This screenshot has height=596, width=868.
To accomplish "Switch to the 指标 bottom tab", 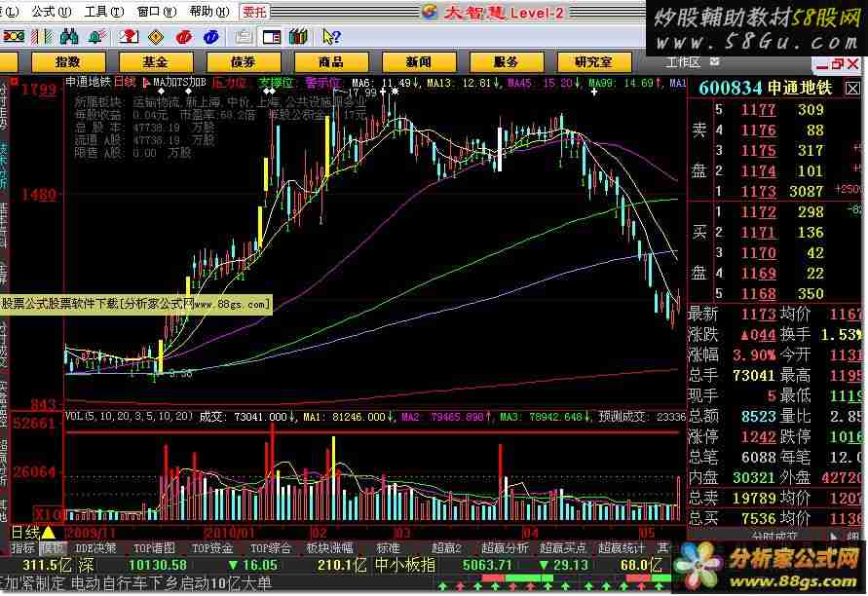I will [23, 548].
